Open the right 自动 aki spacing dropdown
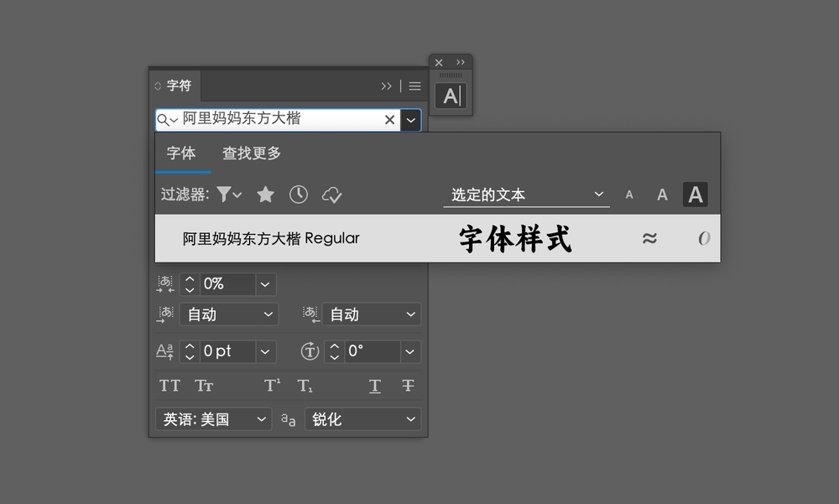This screenshot has height=504, width=839. click(x=372, y=314)
